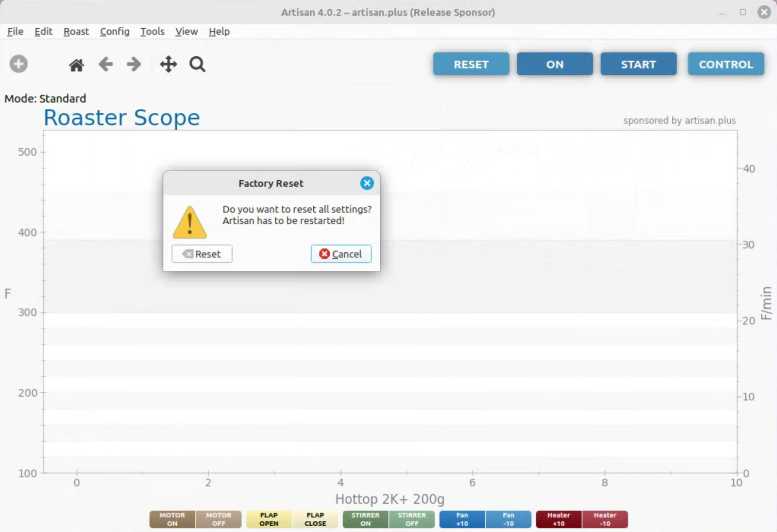Activate the zoom magnifier tool

197,64
